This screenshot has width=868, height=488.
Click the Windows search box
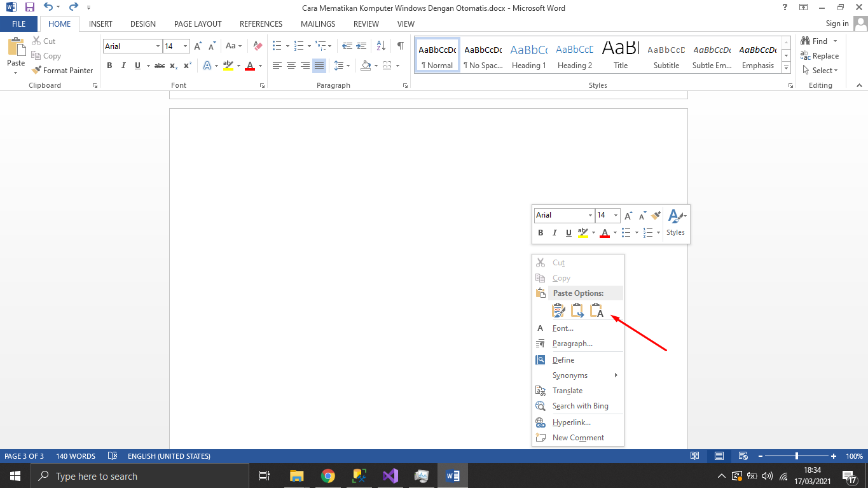139,476
